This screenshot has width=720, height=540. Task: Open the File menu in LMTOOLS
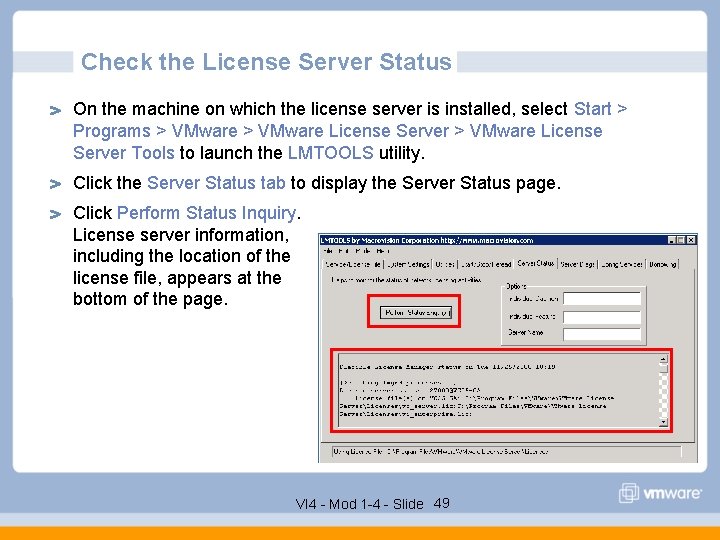328,251
